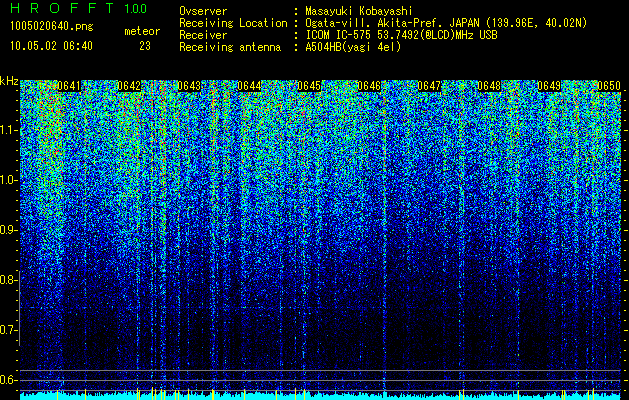Click the 0.9 frequency axis label
The image size is (629, 400).
tap(8, 230)
